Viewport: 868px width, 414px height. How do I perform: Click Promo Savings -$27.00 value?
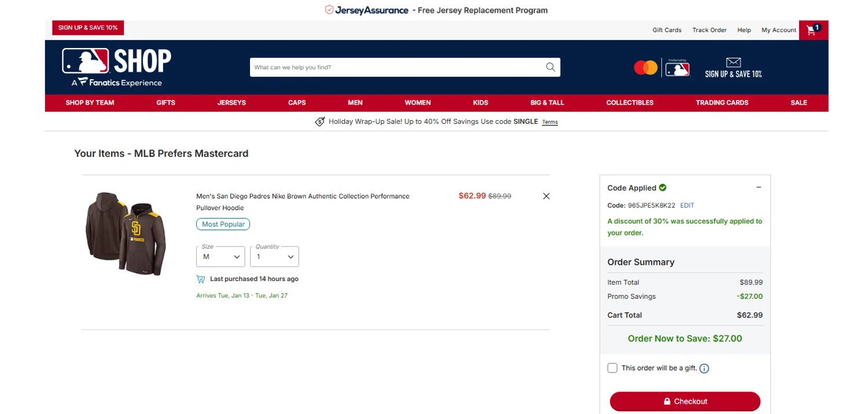749,297
